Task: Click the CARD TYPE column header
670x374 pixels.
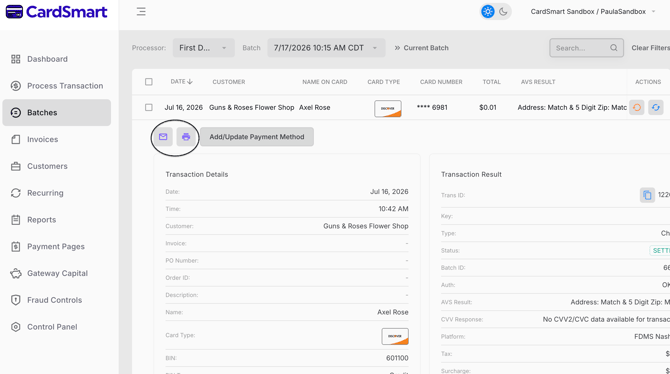Action: pos(384,82)
